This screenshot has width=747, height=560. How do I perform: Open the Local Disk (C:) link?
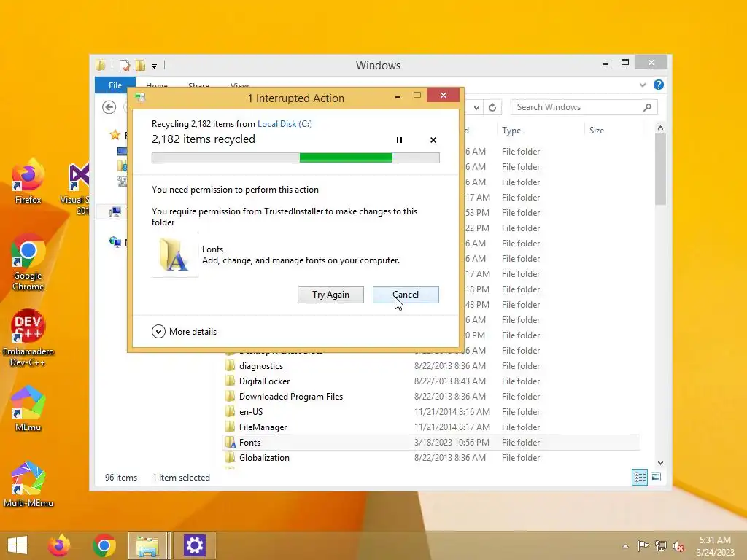click(x=285, y=124)
